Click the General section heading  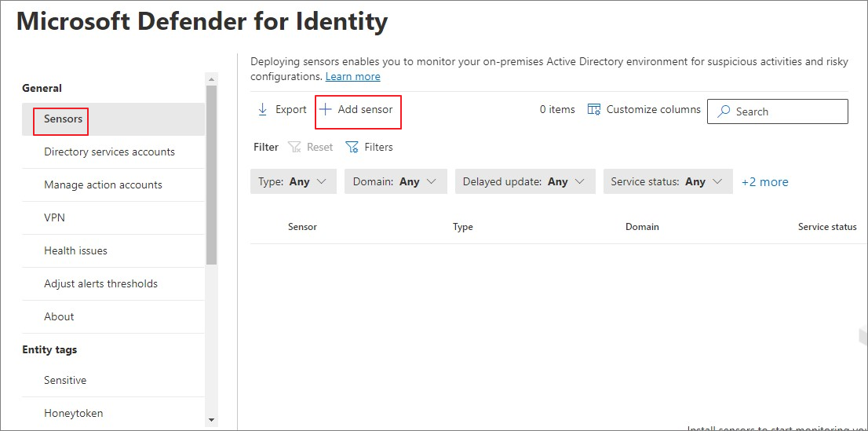(42, 88)
